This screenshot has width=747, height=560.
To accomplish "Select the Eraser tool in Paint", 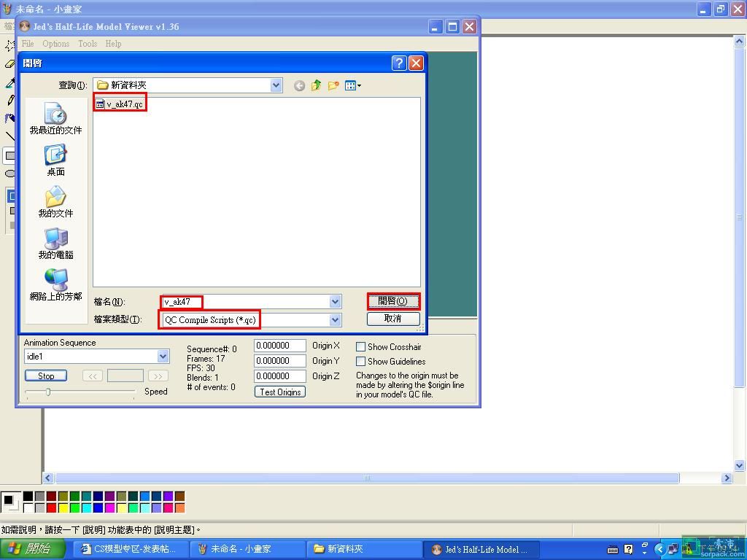I will click(10, 63).
